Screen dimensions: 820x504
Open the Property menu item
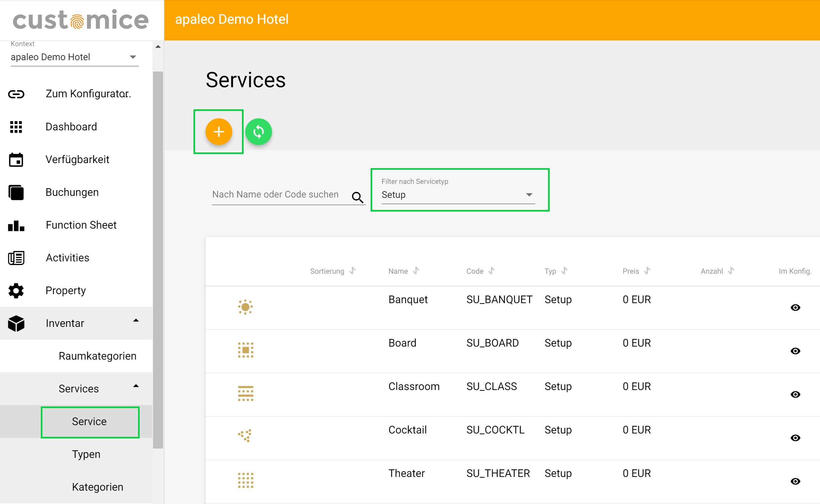pos(76,290)
